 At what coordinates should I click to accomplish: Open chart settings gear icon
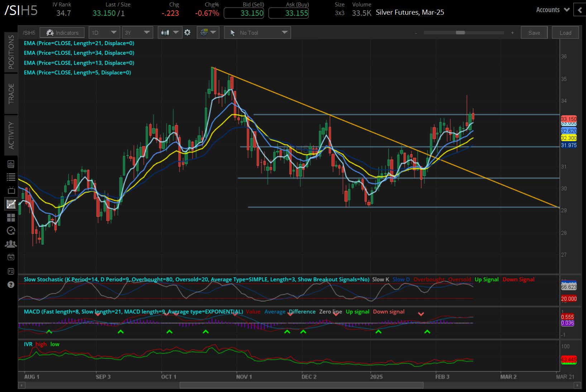pos(187,33)
